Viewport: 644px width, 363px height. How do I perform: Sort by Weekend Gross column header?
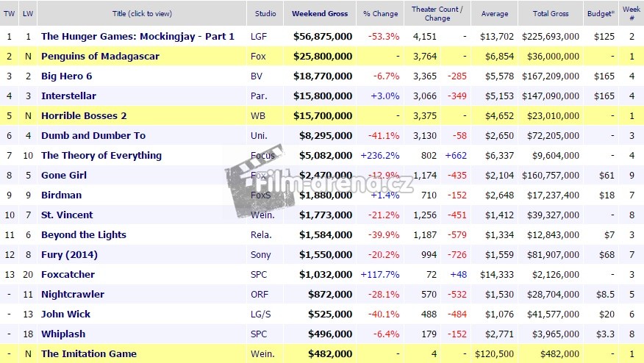[x=321, y=13]
